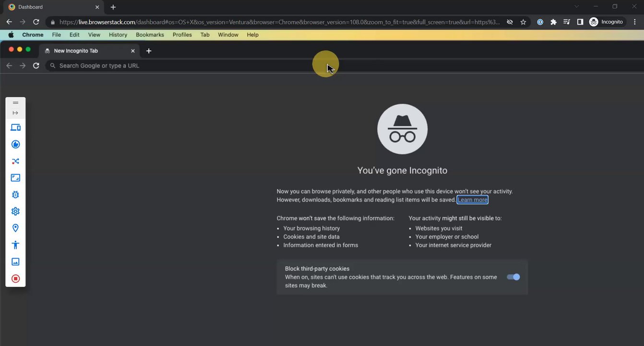Click the thumbs-up feedback icon in sidebar
Image resolution: width=644 pixels, height=346 pixels.
point(15,144)
